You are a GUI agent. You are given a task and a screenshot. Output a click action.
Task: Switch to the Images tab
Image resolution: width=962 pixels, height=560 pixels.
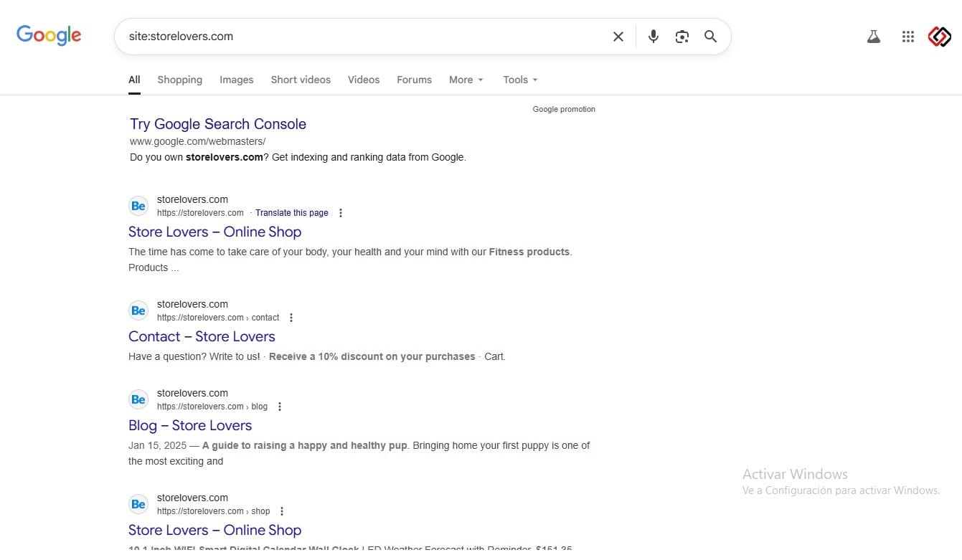236,80
